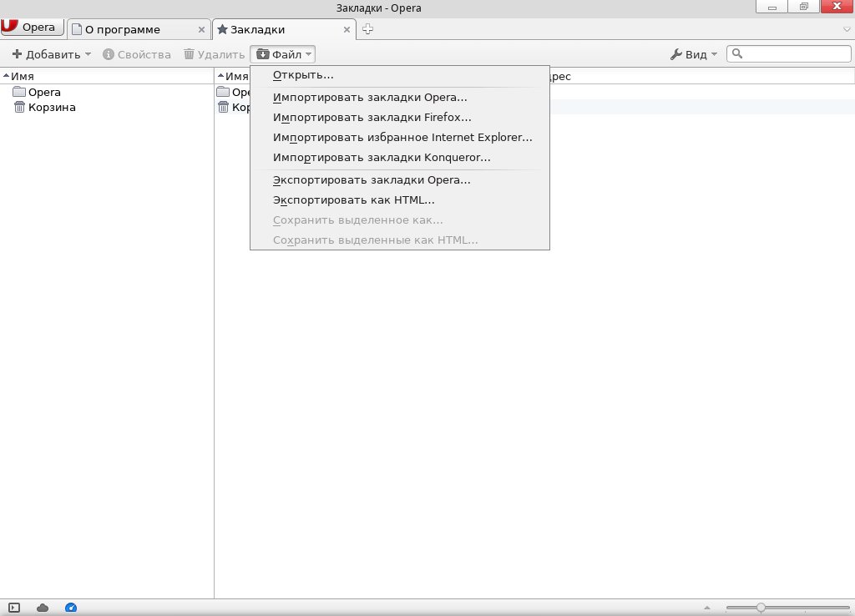Viewport: 855px width, 616px height.
Task: Sort left panel by Имя column header
Action: (107, 76)
